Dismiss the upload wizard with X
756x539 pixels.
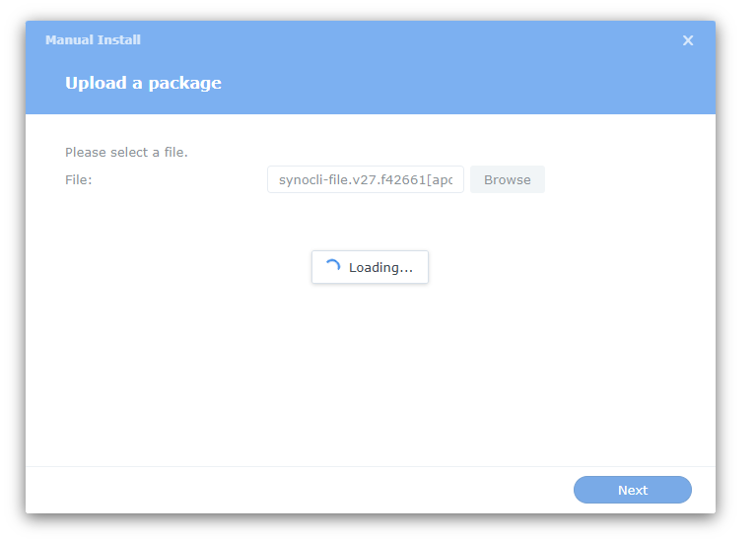[688, 40]
